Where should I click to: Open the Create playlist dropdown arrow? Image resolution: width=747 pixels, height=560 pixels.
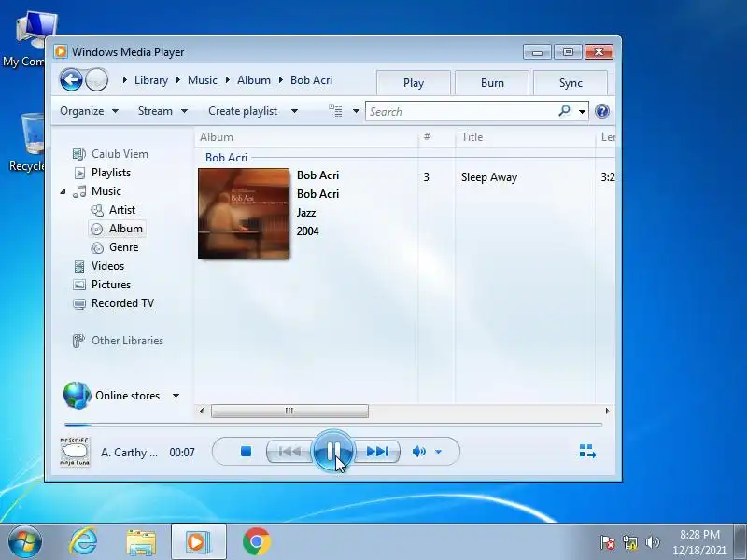(294, 111)
